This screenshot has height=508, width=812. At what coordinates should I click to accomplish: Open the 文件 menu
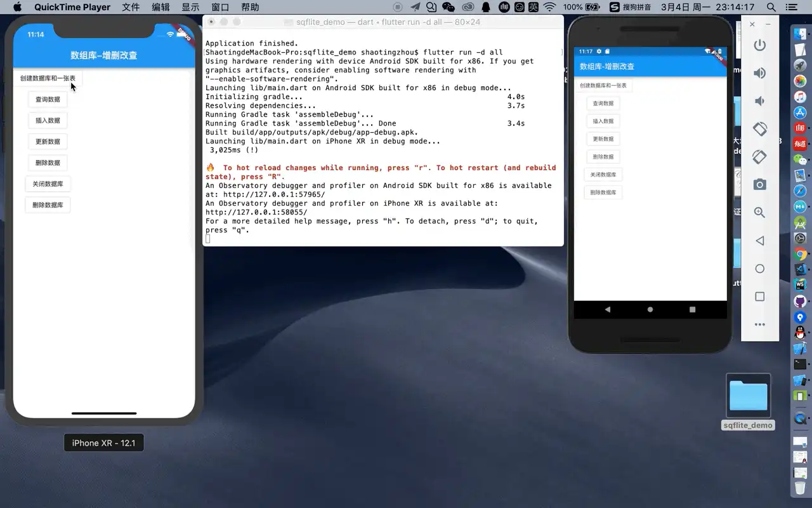(131, 7)
